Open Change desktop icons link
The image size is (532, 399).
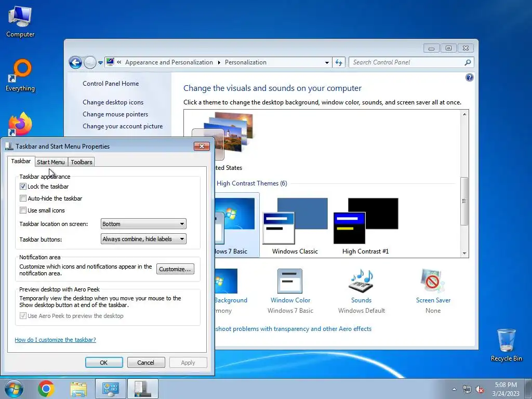(x=113, y=102)
